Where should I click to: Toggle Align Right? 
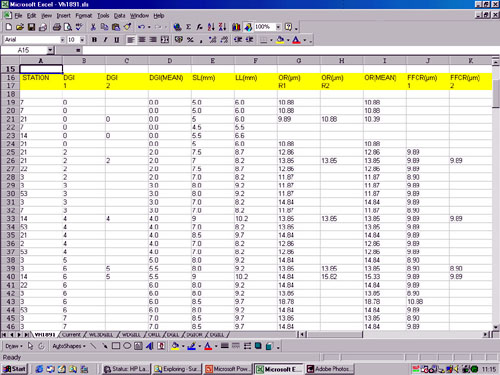pos(153,40)
